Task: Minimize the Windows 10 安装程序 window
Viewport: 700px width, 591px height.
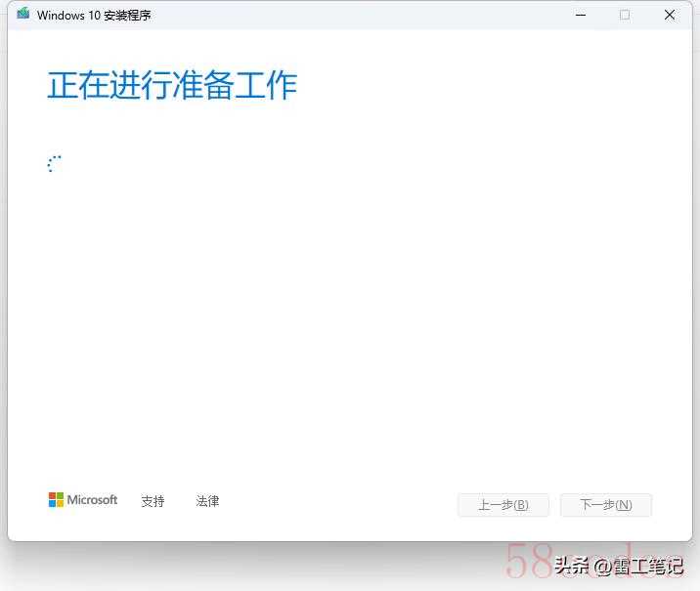Action: click(581, 16)
